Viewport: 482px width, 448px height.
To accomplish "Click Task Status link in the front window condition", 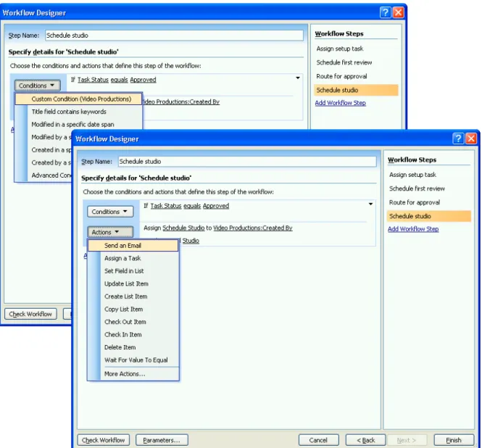I will [166, 206].
